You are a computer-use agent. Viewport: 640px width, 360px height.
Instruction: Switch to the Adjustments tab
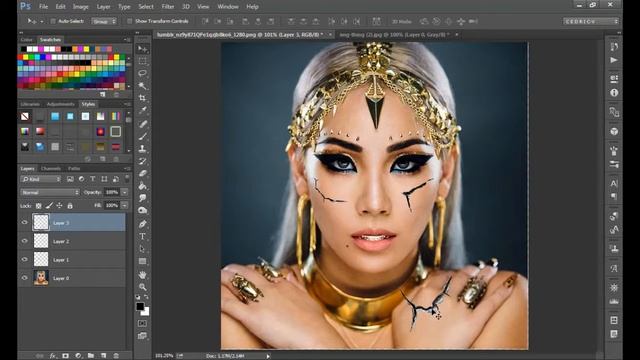point(60,104)
